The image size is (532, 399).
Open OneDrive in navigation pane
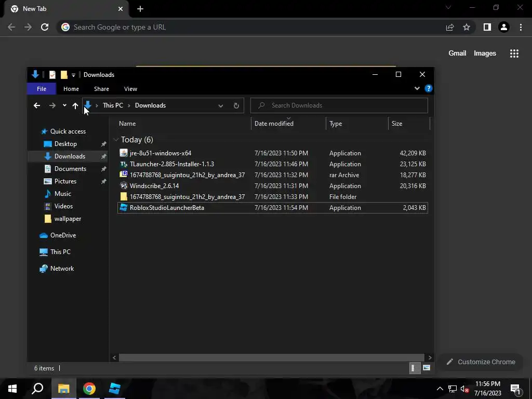click(63, 235)
